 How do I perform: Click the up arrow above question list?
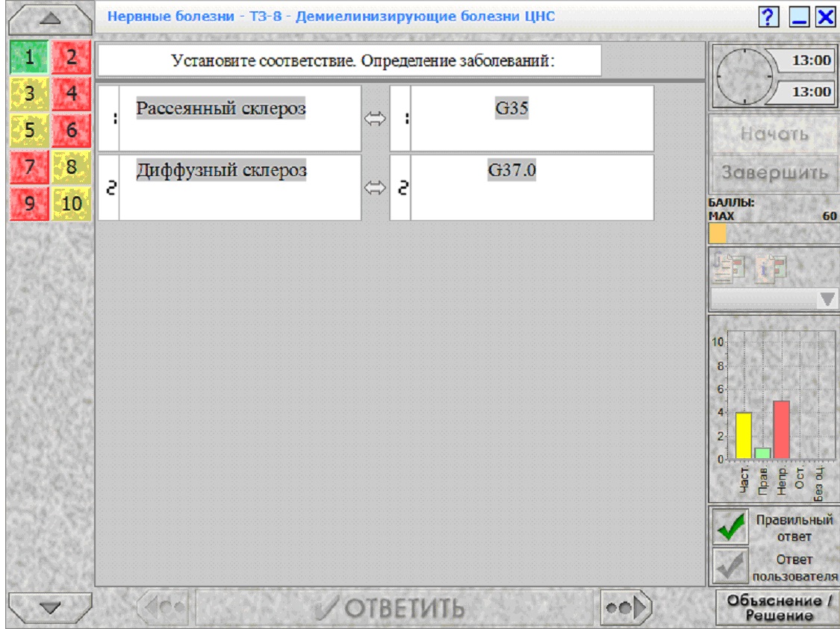(x=50, y=19)
